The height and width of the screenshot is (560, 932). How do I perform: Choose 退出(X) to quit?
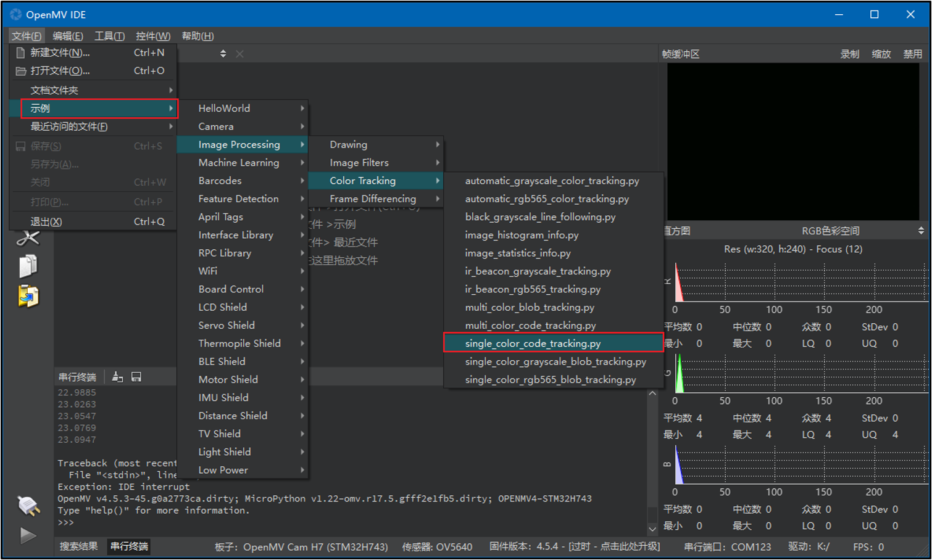(x=93, y=221)
